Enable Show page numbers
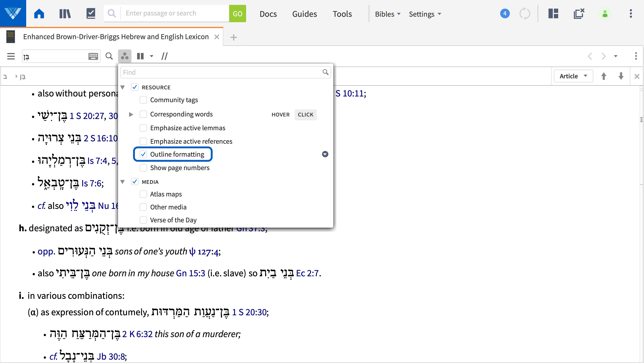Viewport: 644px width, 363px height. pyautogui.click(x=143, y=168)
